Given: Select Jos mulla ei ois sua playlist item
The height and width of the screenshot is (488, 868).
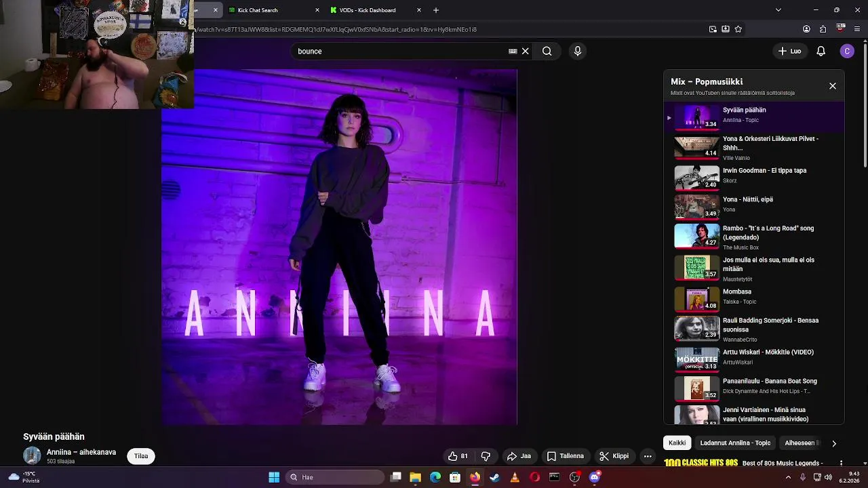Looking at the screenshot, I should tap(754, 268).
